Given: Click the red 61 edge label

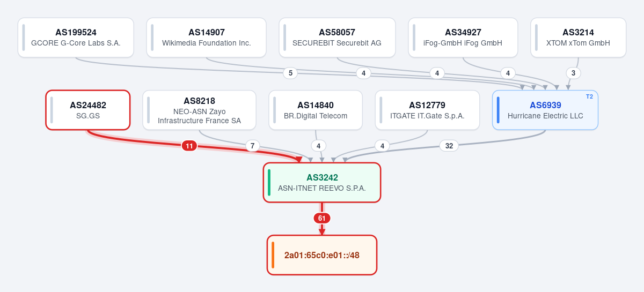Looking at the screenshot, I should [x=322, y=218].
